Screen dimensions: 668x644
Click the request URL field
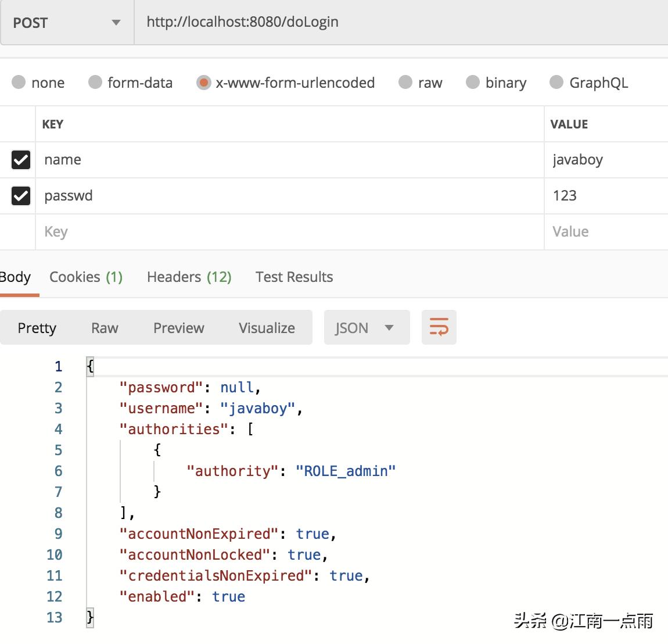tap(401, 22)
